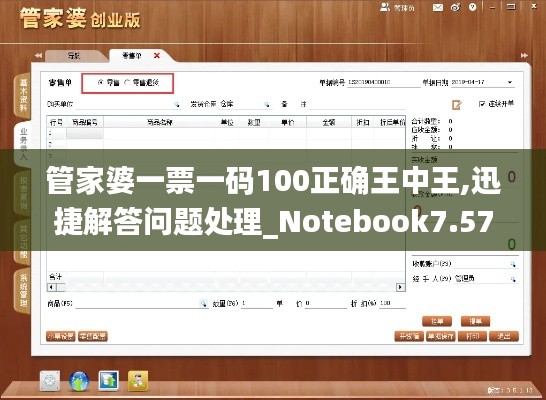The height and width of the screenshot is (400, 546).
Task: Click the 小票设置 button
Action: 61,336
